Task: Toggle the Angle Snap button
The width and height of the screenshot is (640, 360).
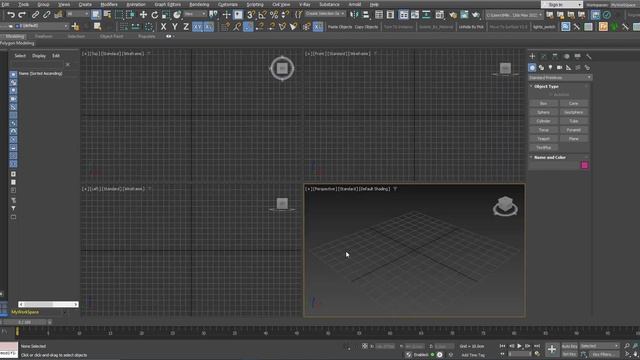Action: (262, 15)
